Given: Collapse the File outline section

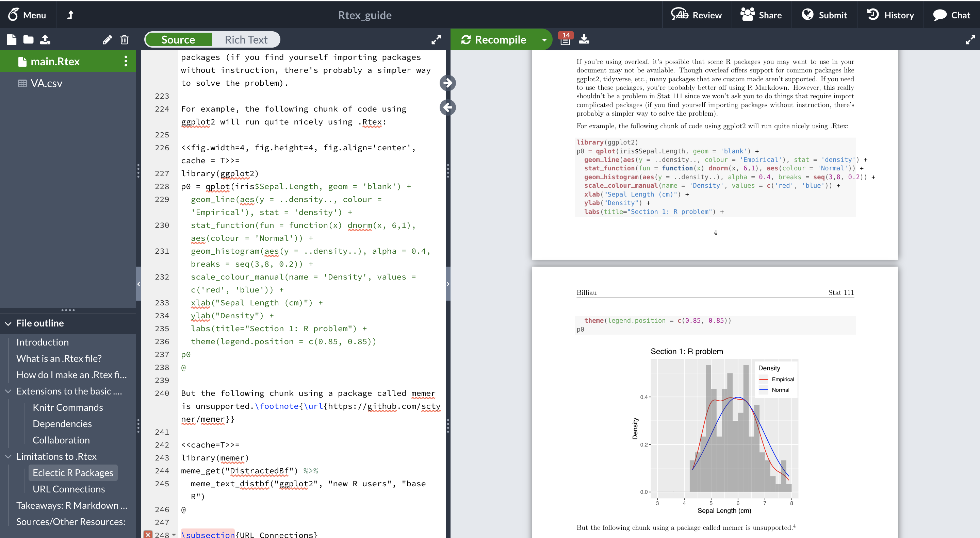Looking at the screenshot, I should (x=9, y=323).
